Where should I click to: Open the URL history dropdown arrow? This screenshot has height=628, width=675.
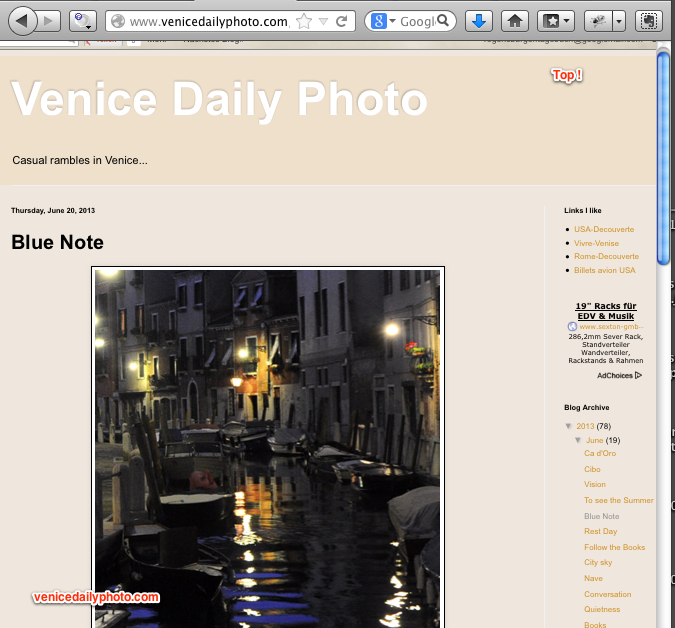click(323, 21)
